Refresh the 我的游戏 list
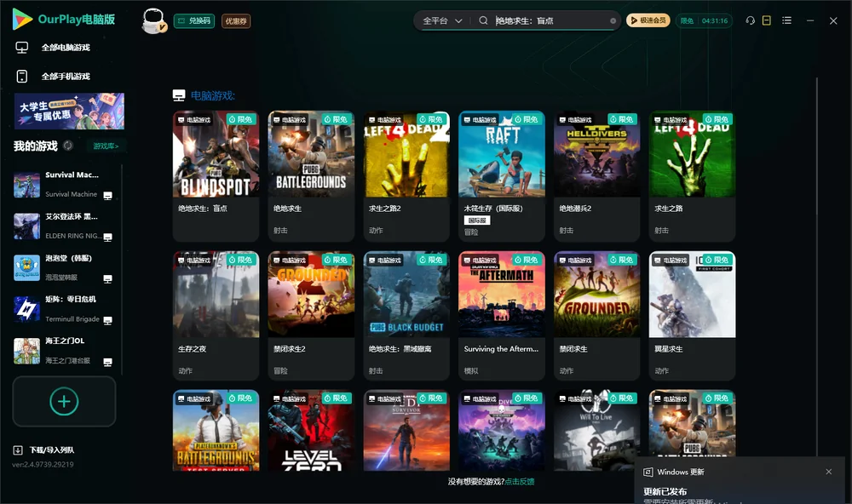This screenshot has height=504, width=852. 68,146
